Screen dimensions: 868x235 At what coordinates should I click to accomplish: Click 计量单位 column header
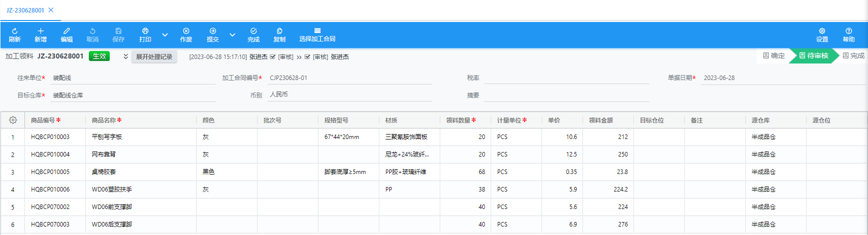pos(516,120)
